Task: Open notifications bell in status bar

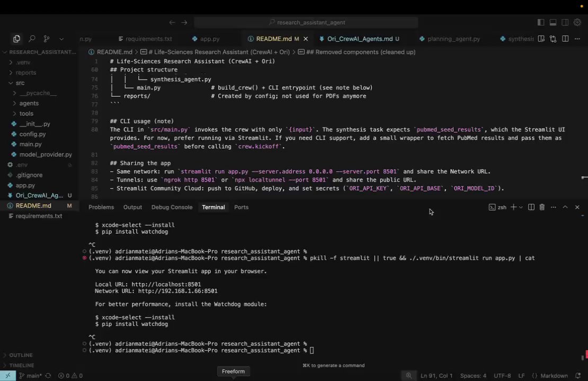Action: tap(578, 376)
